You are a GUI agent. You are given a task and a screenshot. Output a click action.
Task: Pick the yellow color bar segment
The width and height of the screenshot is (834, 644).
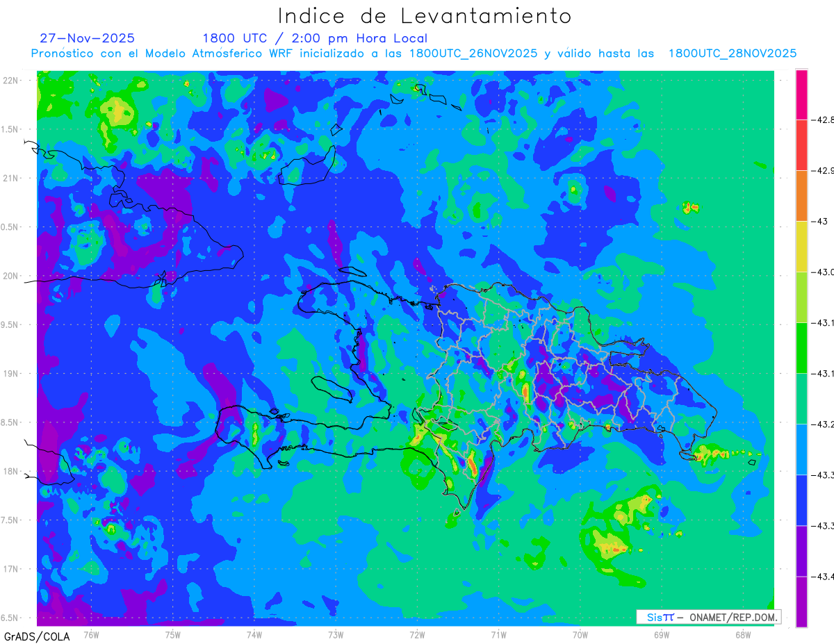(x=801, y=247)
